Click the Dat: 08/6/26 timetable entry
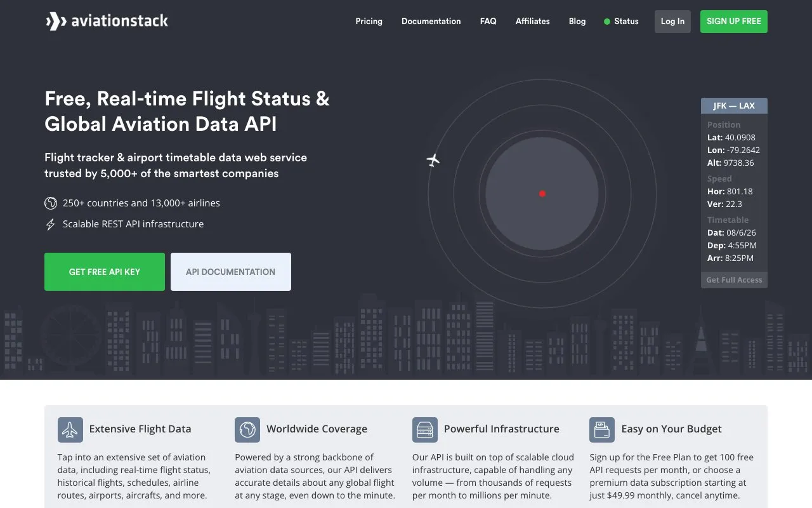Viewport: 812px width, 508px height. point(732,233)
